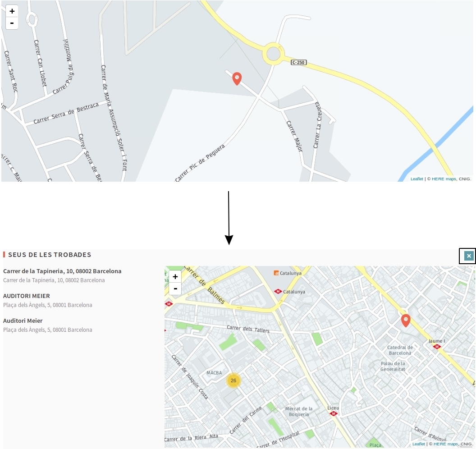Screen dimensions: 476x449
Task: Open Leaflet link on the upper map
Action: 416,179
